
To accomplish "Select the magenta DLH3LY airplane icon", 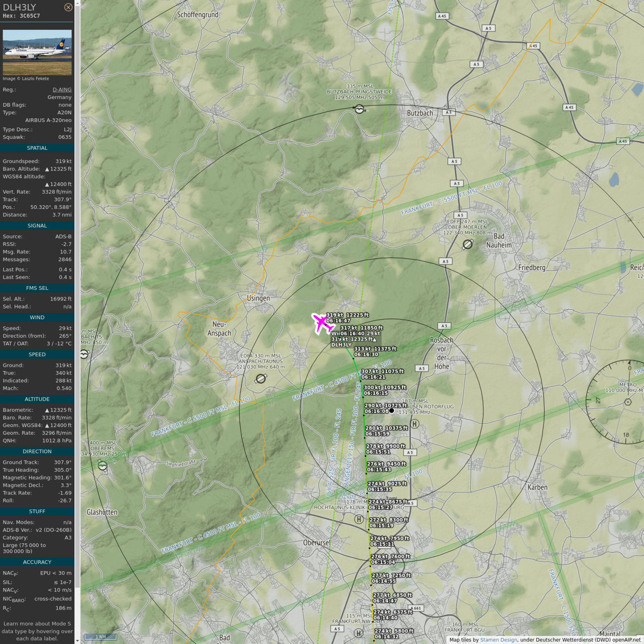I will (x=322, y=323).
